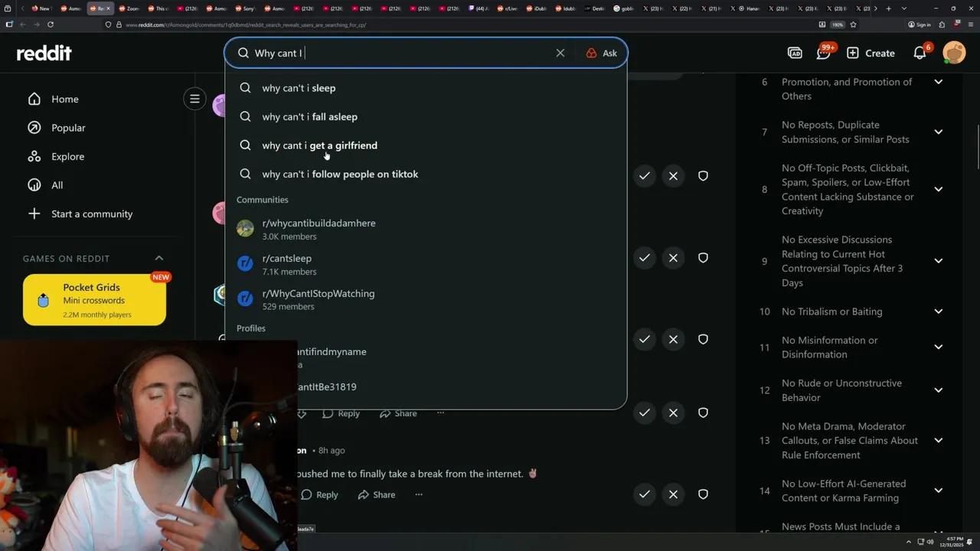Screen dimensions: 980x551
Task: Expand rule 12 No Rude Behavior
Action: tap(938, 390)
